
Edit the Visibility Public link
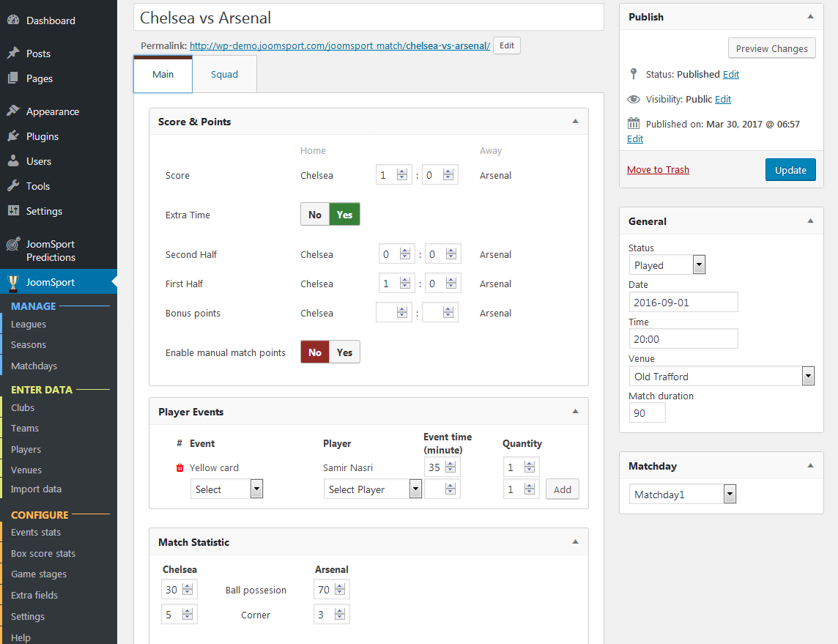[722, 100]
